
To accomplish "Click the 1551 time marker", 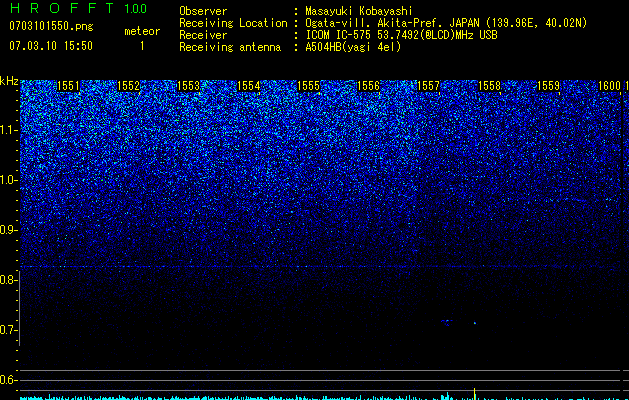I will [x=69, y=86].
